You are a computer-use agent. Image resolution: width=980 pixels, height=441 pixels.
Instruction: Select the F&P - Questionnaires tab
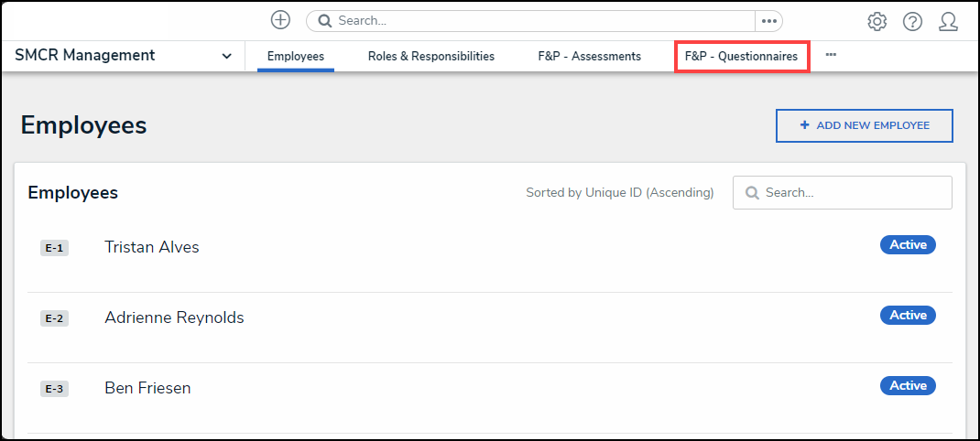pyautogui.click(x=741, y=57)
